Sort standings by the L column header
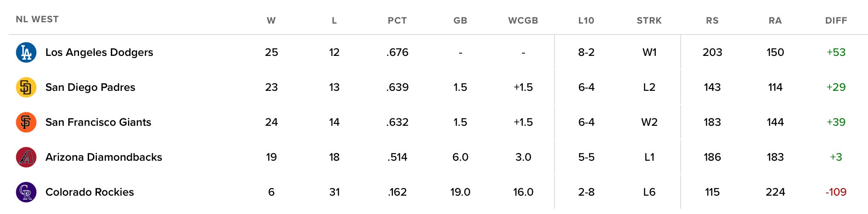Image resolution: width=868 pixels, height=214 pixels. (x=334, y=21)
